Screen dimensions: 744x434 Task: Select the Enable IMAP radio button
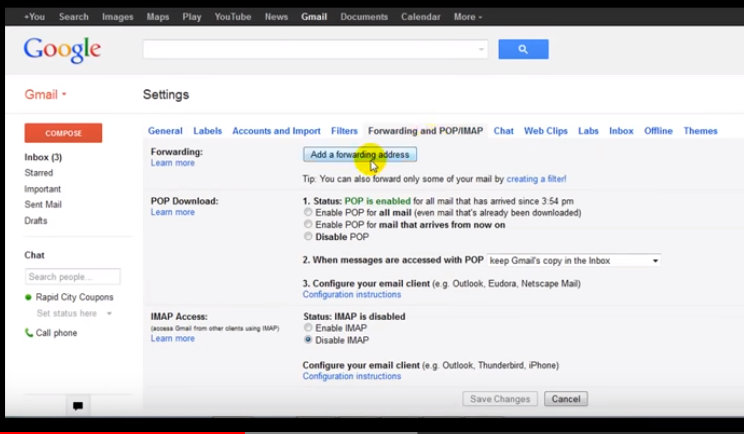[308, 328]
